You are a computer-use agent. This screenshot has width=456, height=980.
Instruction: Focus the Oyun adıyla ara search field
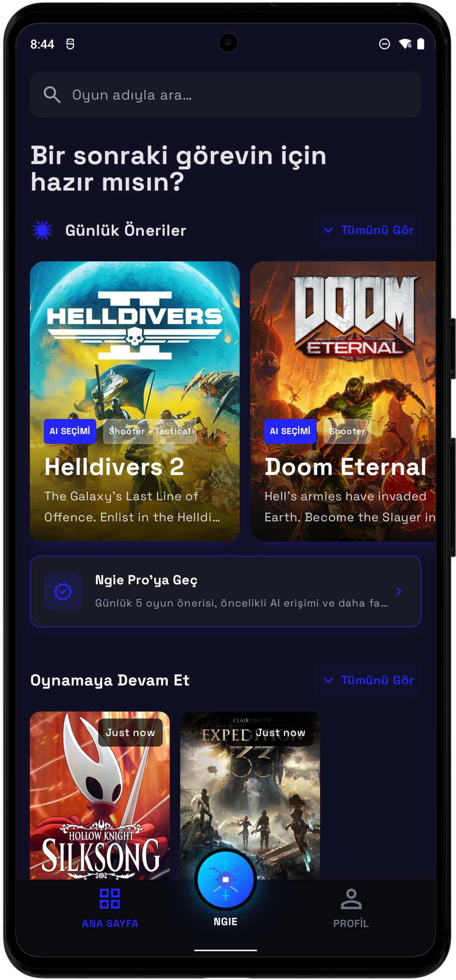pos(226,95)
